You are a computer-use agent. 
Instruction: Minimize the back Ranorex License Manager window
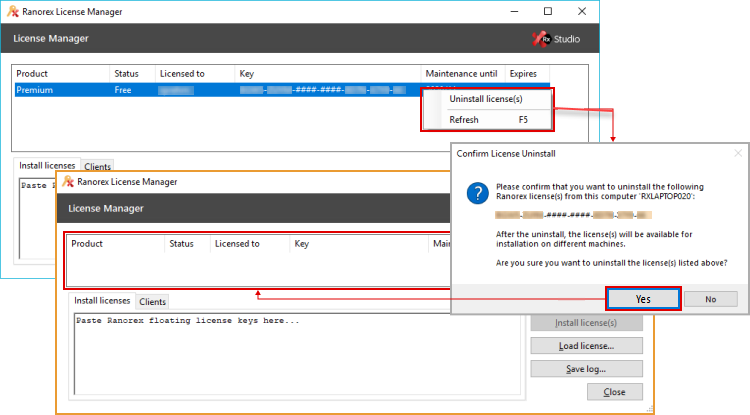[x=515, y=11]
